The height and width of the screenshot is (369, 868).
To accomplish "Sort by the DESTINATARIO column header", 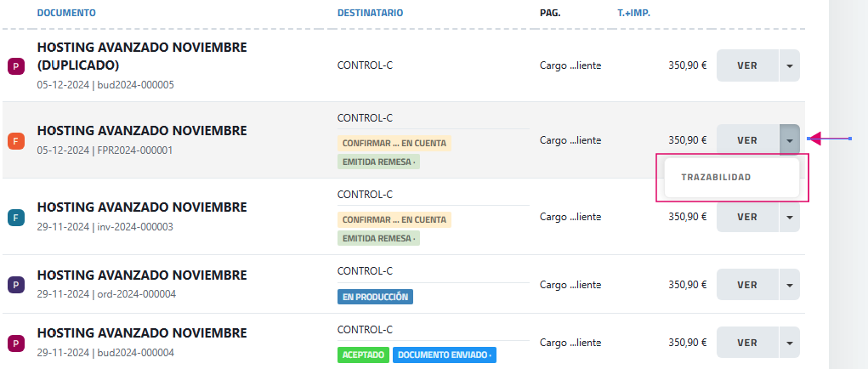I will click(370, 13).
